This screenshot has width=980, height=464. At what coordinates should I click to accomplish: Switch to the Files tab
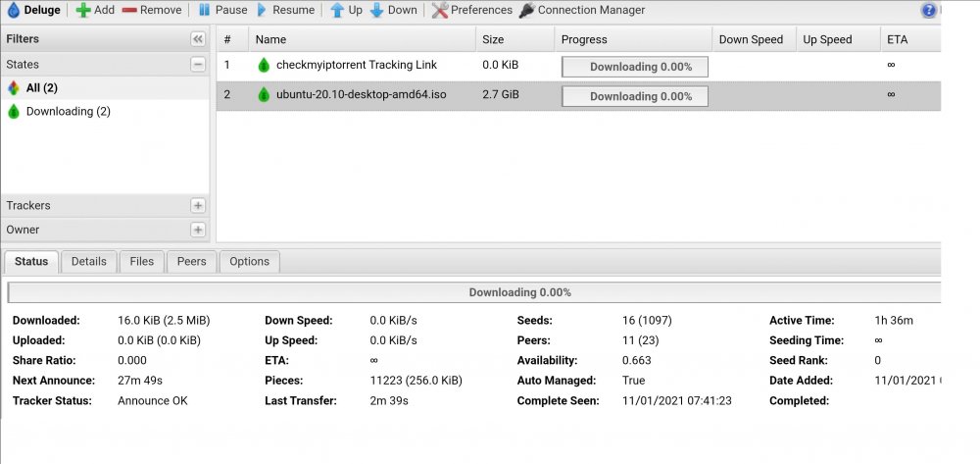pyautogui.click(x=142, y=261)
